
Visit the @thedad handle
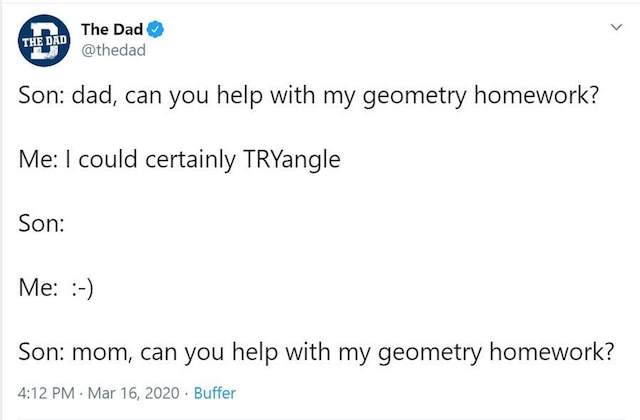113,50
